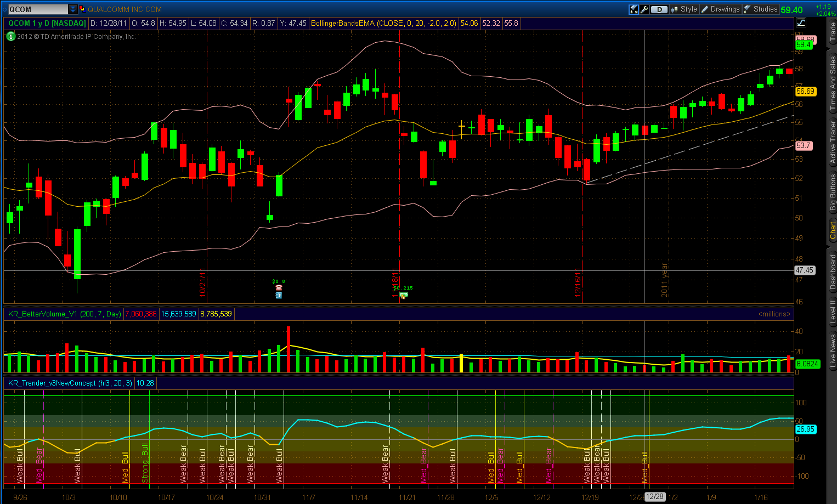Click the +1.19 net change value

(823, 7)
